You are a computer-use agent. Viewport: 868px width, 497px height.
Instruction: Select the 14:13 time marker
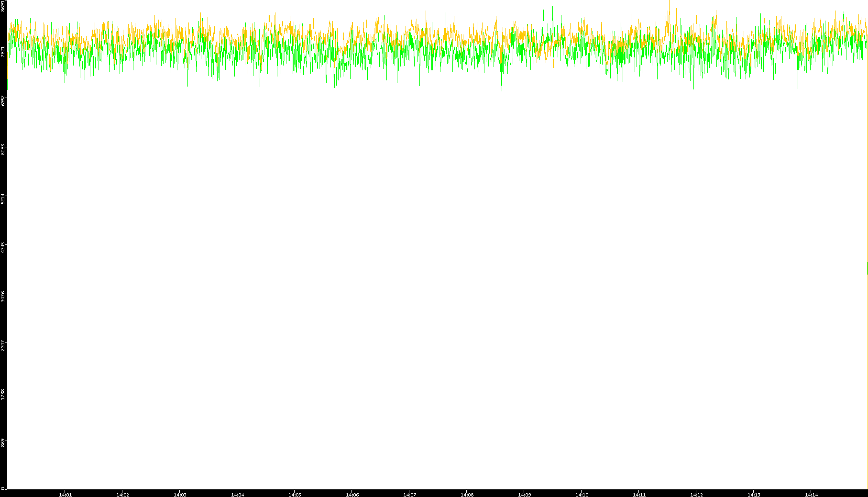click(754, 494)
